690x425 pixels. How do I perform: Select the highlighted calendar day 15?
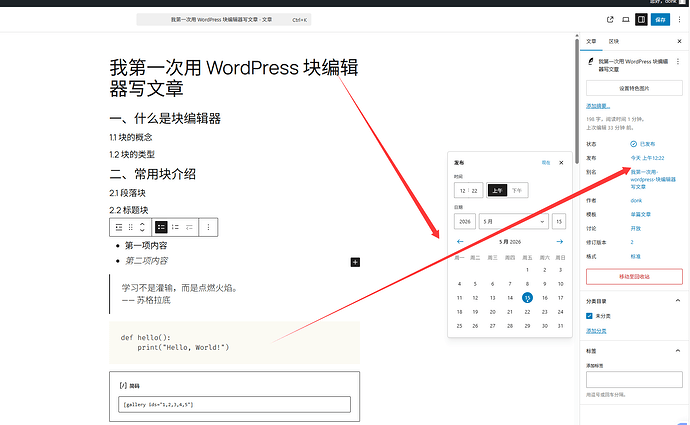click(527, 298)
